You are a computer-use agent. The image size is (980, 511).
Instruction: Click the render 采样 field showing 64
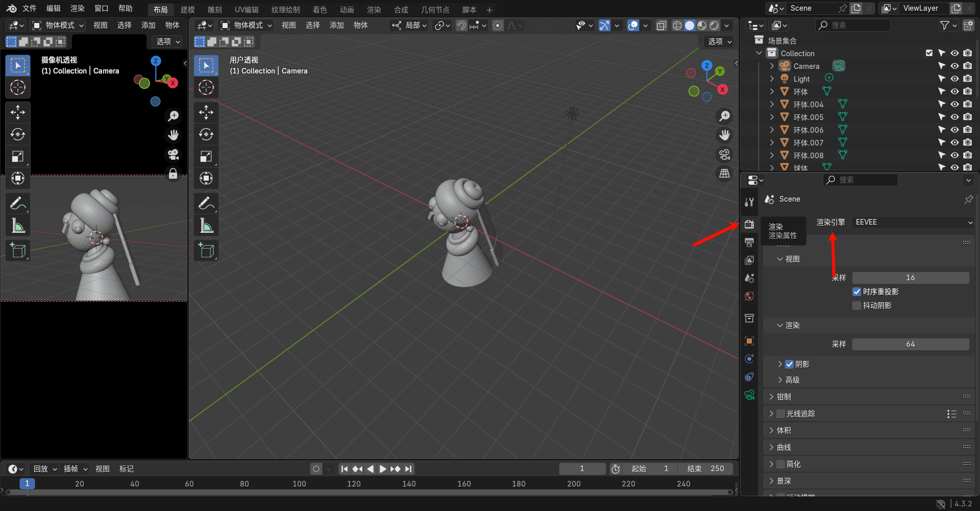tap(910, 344)
